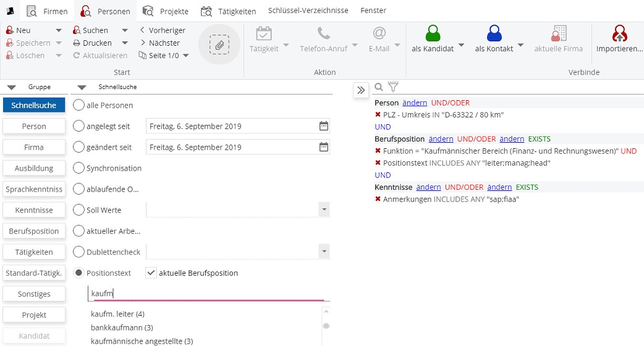Click the filter funnel icon

[x=392, y=87]
